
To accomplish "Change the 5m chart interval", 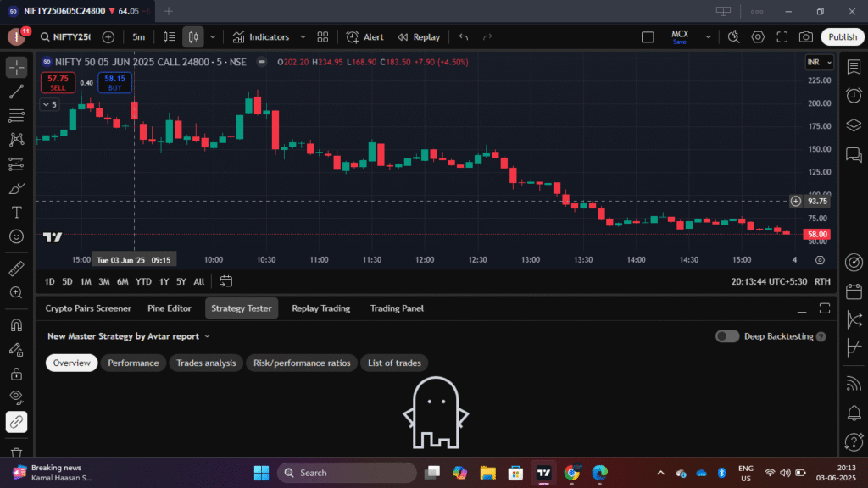I will tap(138, 37).
